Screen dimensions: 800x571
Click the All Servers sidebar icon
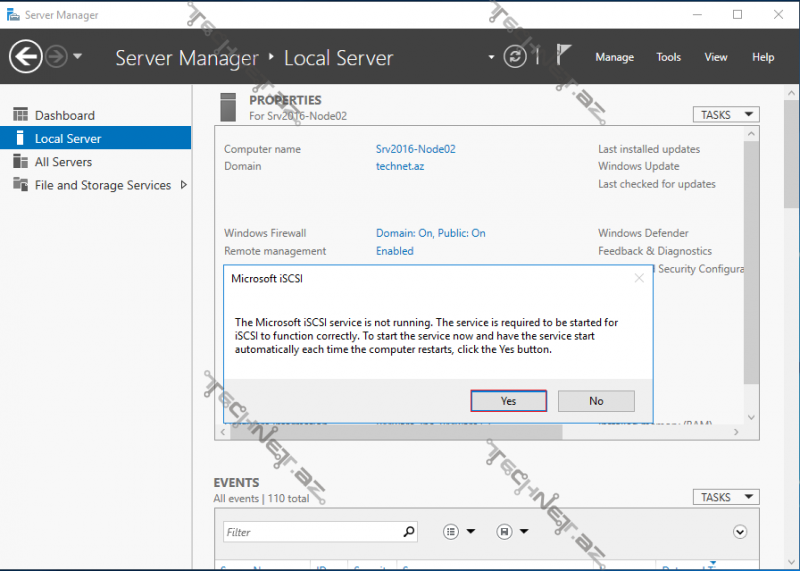coord(20,162)
